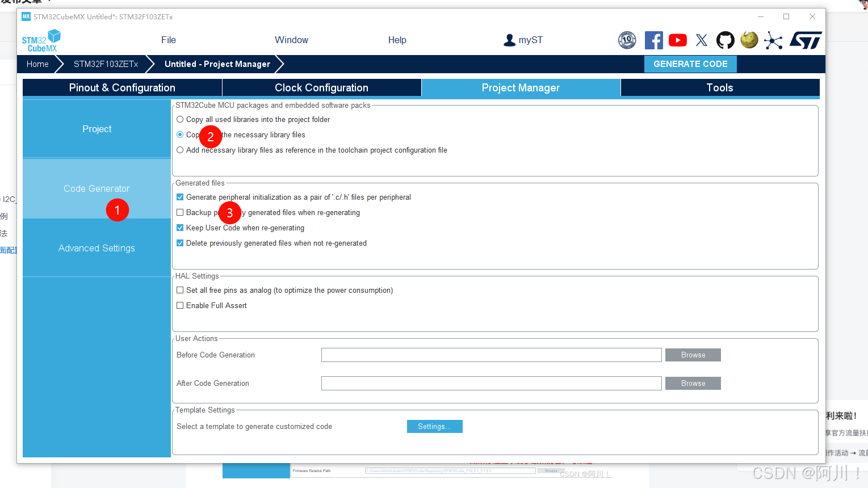
Task: Enable Backup previously generated files when re-generating
Action: pos(180,212)
